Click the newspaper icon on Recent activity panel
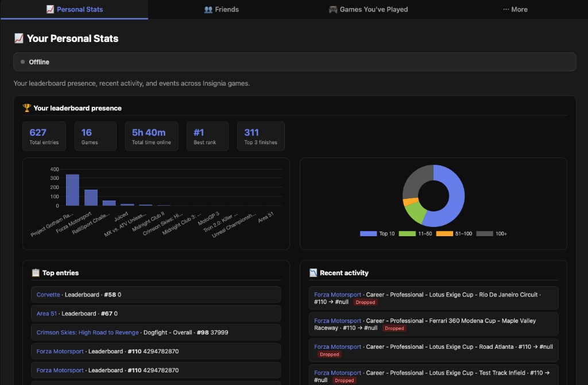Viewport: 588px width, 385px height. tap(314, 272)
